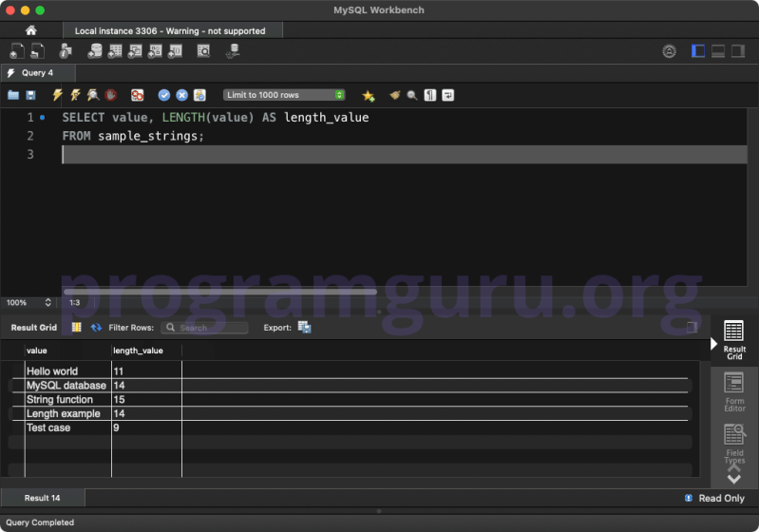This screenshot has height=532, width=759.
Task: Create a new SQL tab icon
Action: pyautogui.click(x=16, y=51)
